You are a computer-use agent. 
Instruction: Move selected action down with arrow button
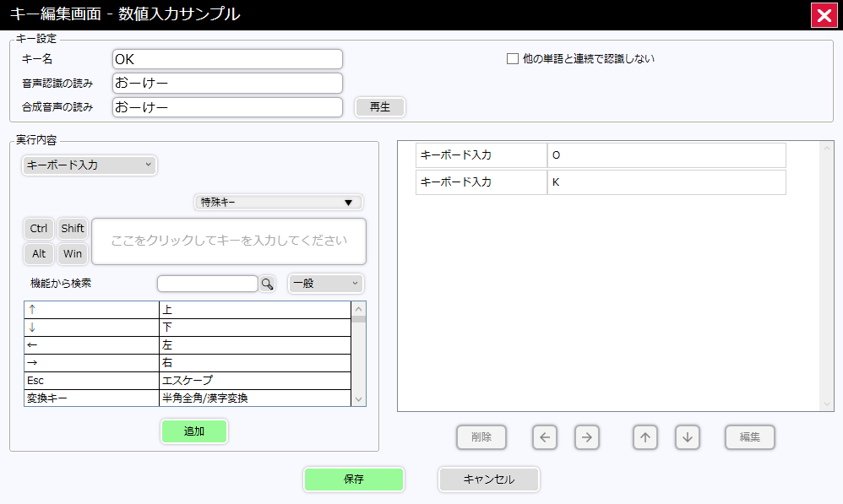click(x=687, y=437)
